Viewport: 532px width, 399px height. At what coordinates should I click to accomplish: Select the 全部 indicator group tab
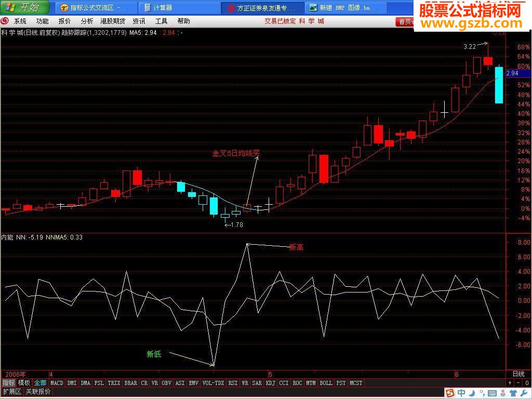pyautogui.click(x=40, y=383)
